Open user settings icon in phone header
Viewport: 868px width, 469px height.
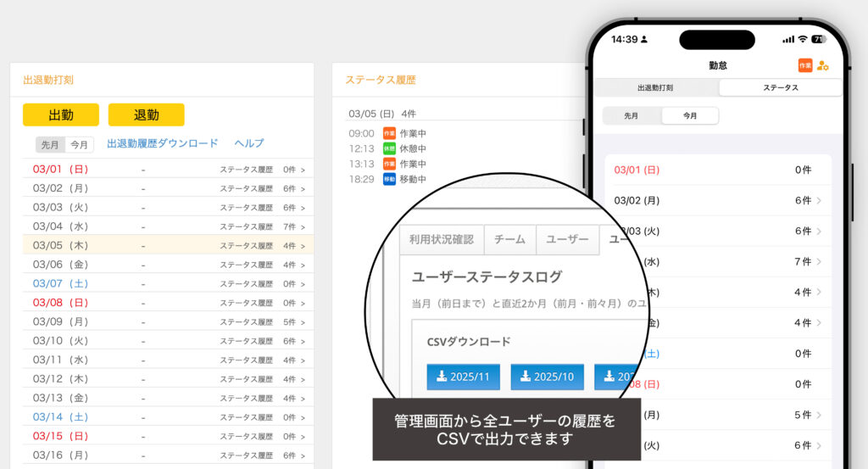click(x=822, y=65)
